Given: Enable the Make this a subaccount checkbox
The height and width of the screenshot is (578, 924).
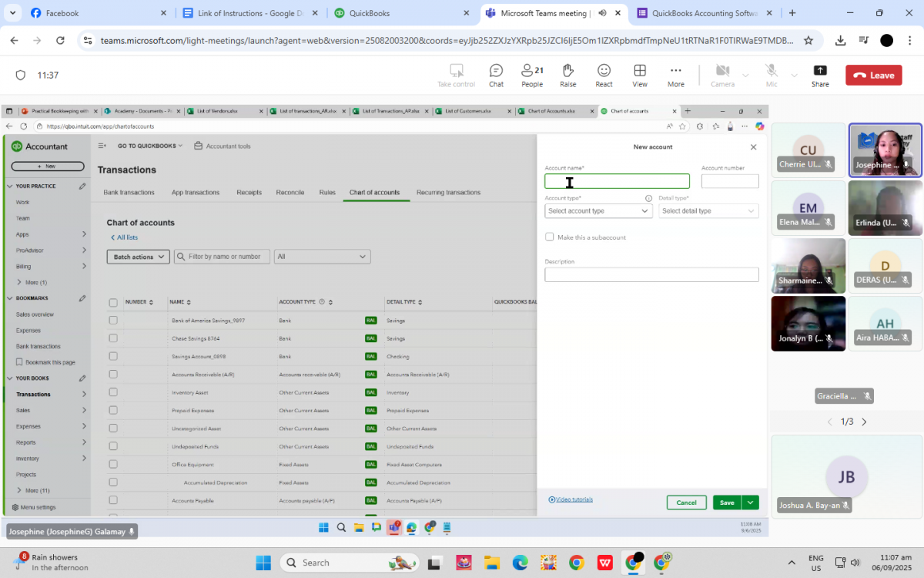Looking at the screenshot, I should [550, 237].
